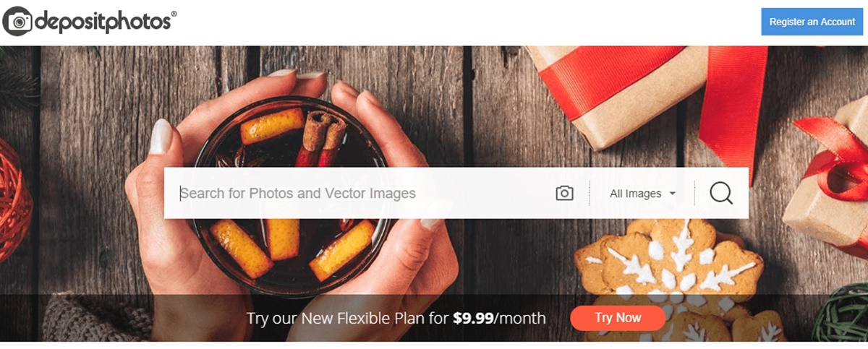Viewport: 868px width, 349px height.
Task: Click the Depositphotos camera logo icon
Action: (17, 22)
